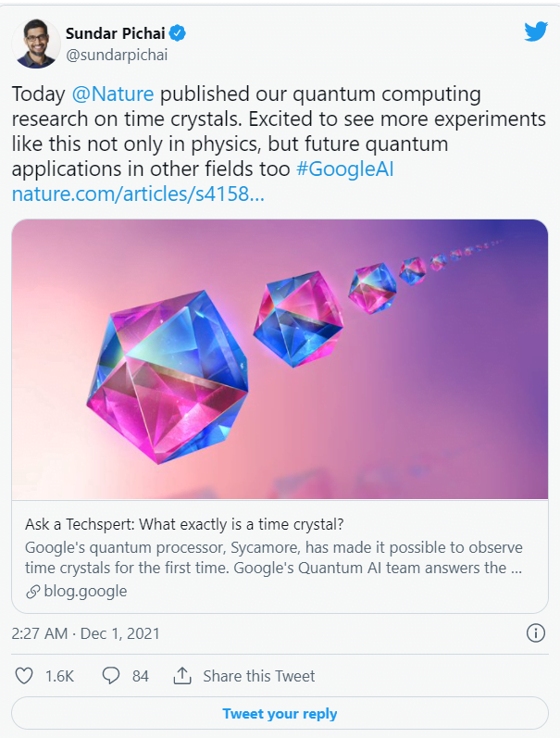Click the link chain icon beside blog.google
This screenshot has width=560, height=738.
[32, 592]
